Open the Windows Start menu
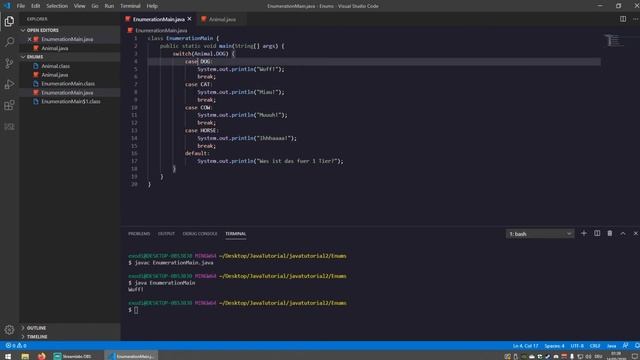This screenshot has height=360, width=640. click(8, 356)
